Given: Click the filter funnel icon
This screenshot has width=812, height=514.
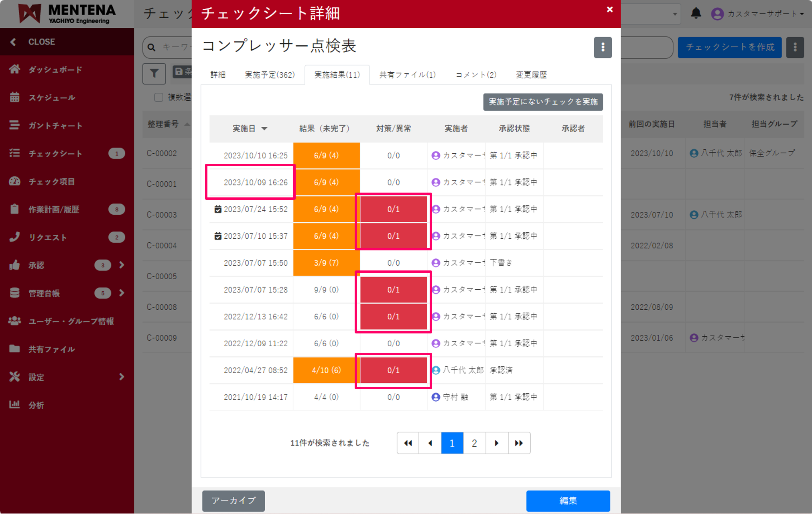Looking at the screenshot, I should pyautogui.click(x=154, y=73).
